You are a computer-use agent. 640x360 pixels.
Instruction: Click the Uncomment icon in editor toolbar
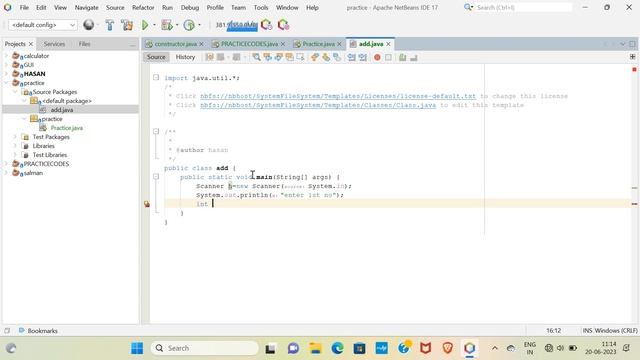413,58
